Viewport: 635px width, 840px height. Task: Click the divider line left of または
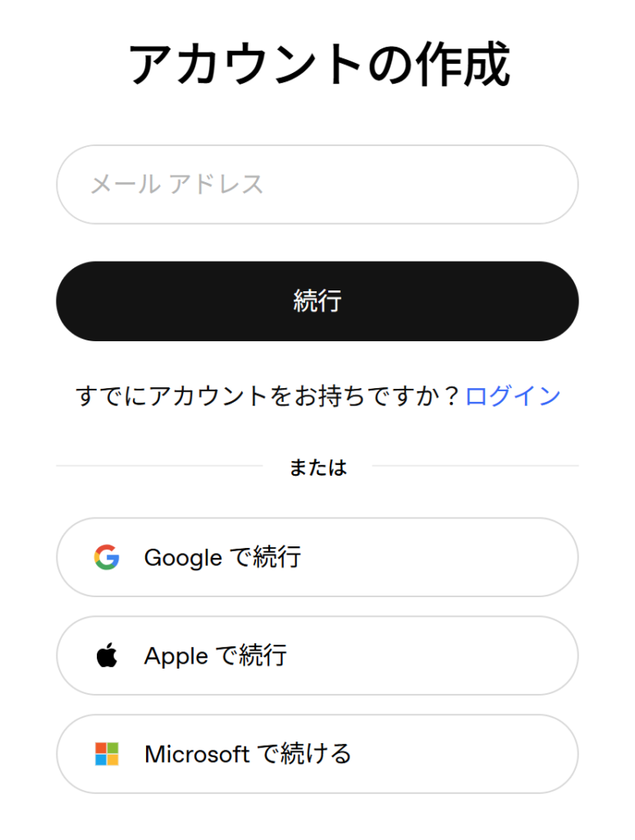pos(158,466)
